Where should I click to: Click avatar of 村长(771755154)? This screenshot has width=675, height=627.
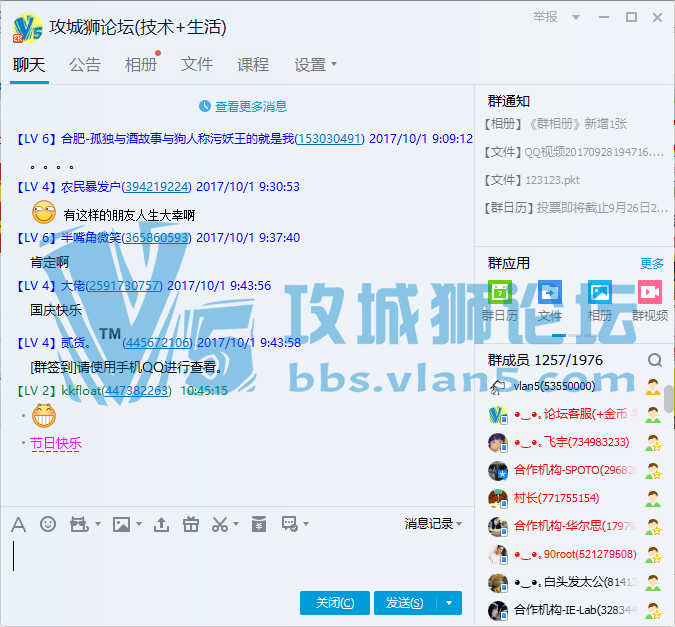tap(498, 499)
